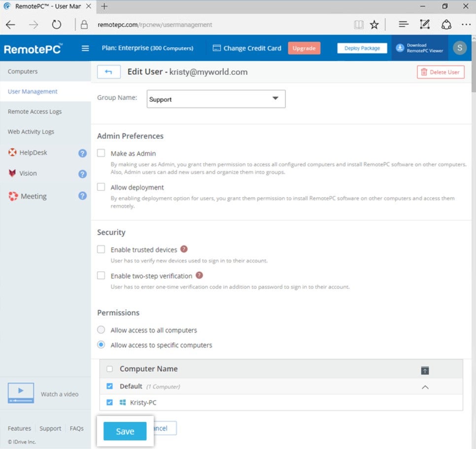Toggle the Computer Name select-all checkbox
Screen dimensions: 476x449
(109, 369)
